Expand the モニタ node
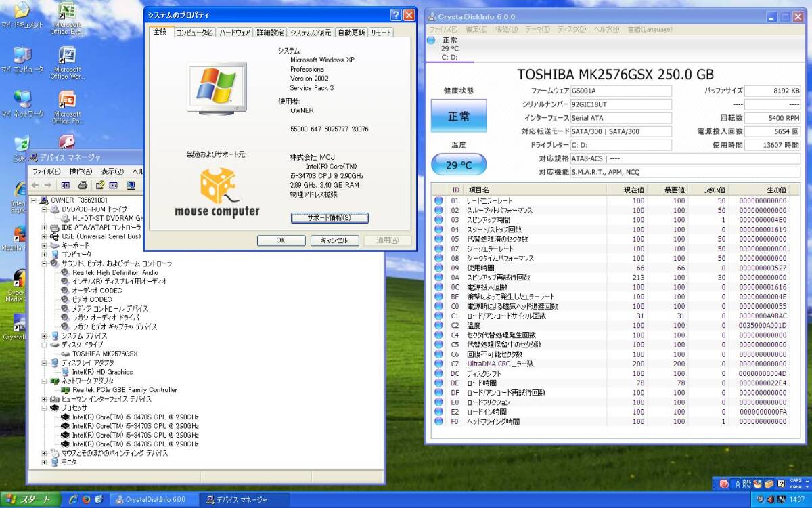Screen dimensions: 812x508 (45, 463)
